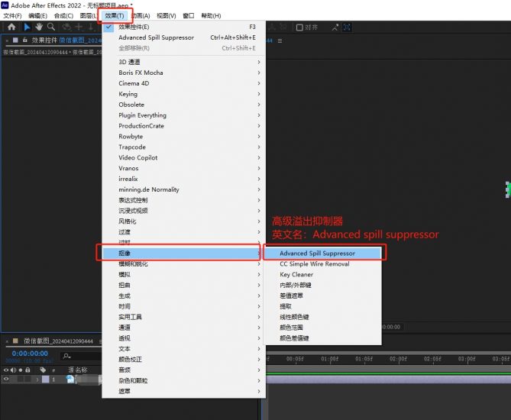Expand the Boris FX Mocha submenu
Viewport: 511px width, 420px height.
pos(184,73)
